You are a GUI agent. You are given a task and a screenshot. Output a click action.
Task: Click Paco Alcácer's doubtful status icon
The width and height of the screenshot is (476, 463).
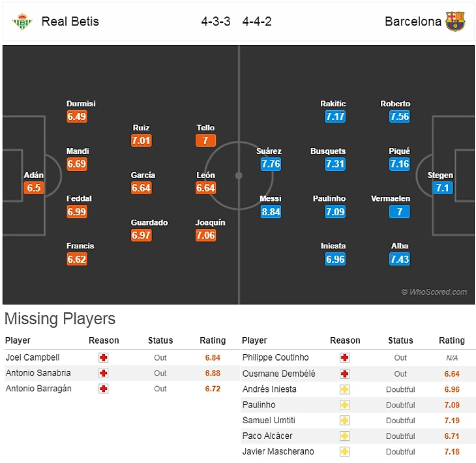345,436
